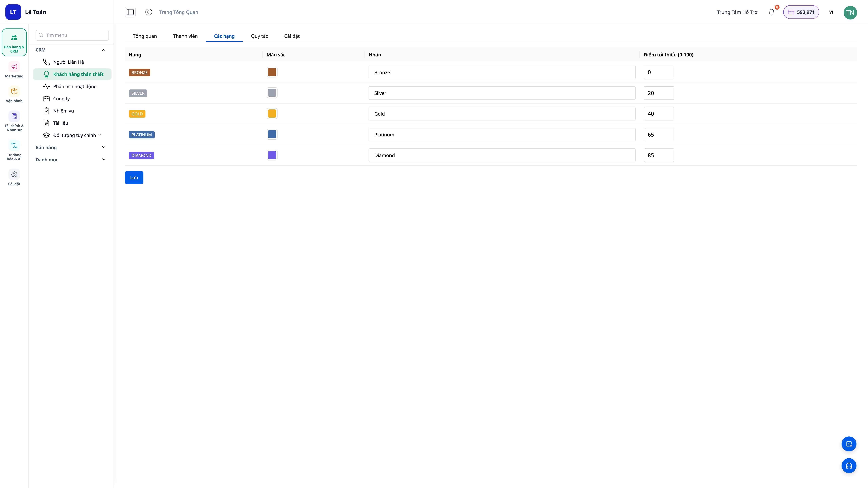Open the headset support floating button

click(849, 466)
